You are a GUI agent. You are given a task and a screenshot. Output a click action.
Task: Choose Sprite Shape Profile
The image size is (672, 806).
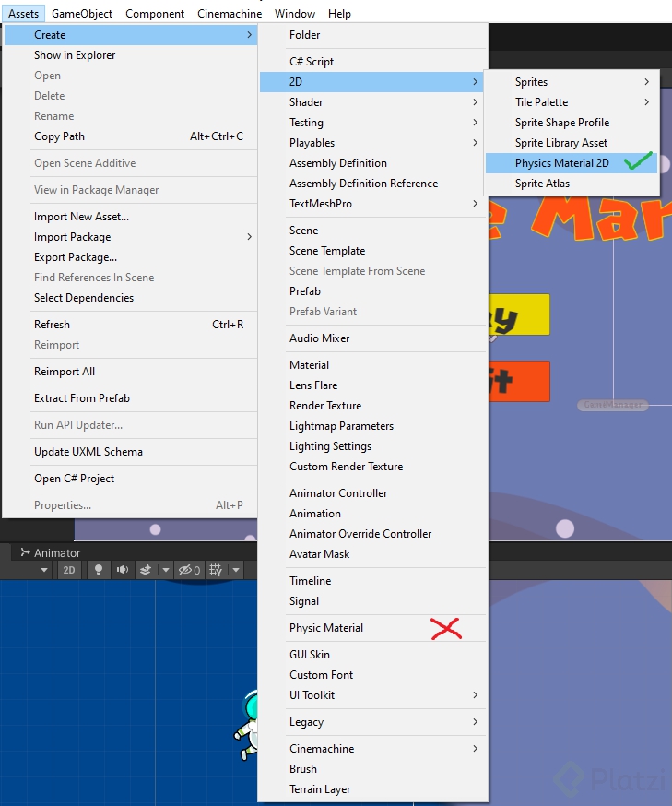tap(572, 123)
